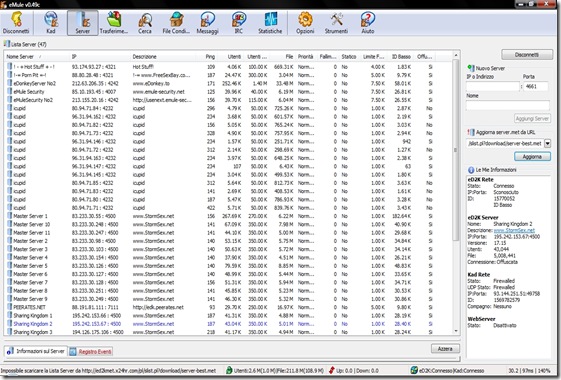Select the PEERATES.NET server name
The image size is (561, 380).
29,307
